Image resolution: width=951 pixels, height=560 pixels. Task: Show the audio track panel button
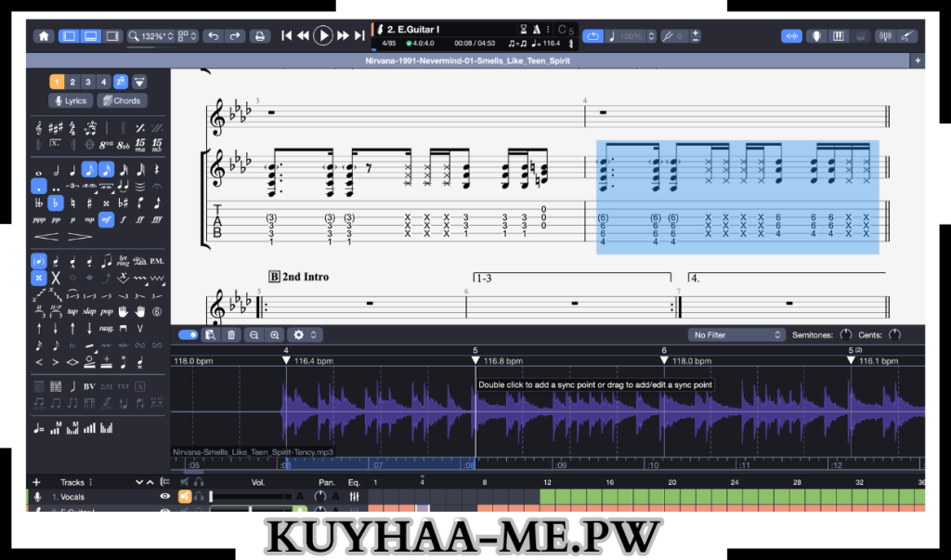tap(791, 36)
